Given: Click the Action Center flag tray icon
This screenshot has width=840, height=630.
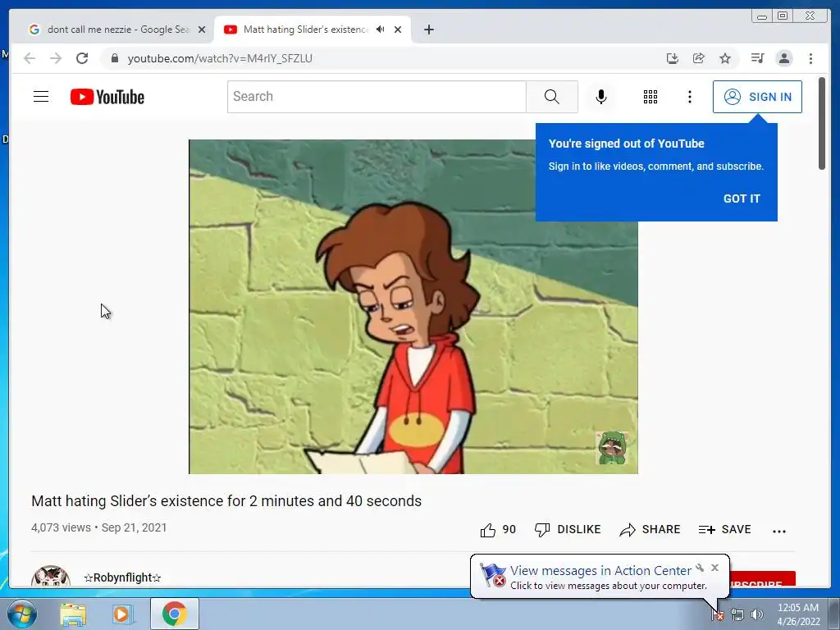Looking at the screenshot, I should tap(718, 615).
